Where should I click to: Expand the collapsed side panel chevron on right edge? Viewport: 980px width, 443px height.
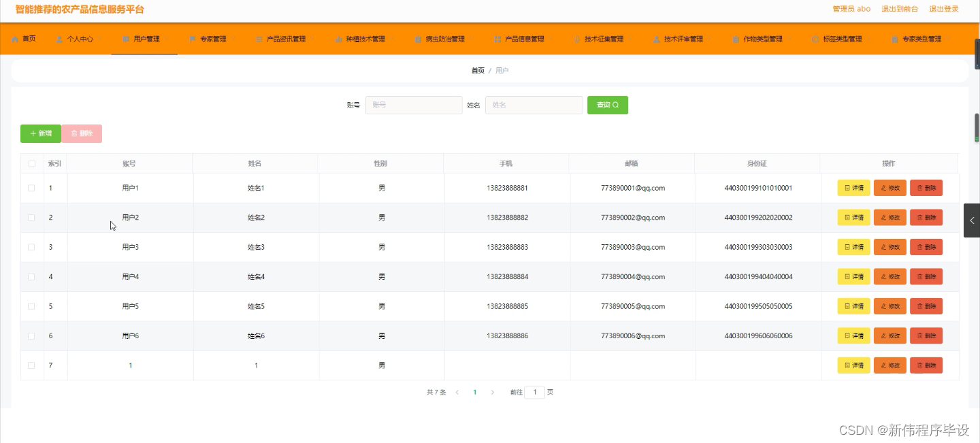tap(971, 220)
